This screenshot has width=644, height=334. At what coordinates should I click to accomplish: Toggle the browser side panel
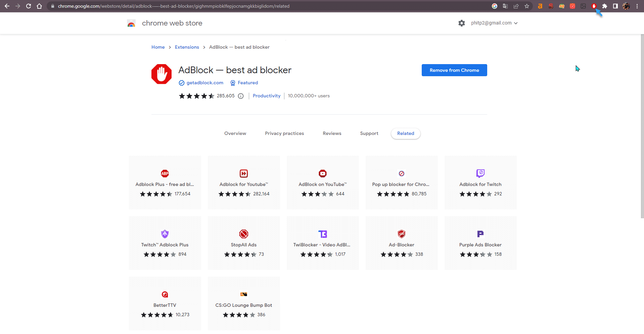point(615,6)
